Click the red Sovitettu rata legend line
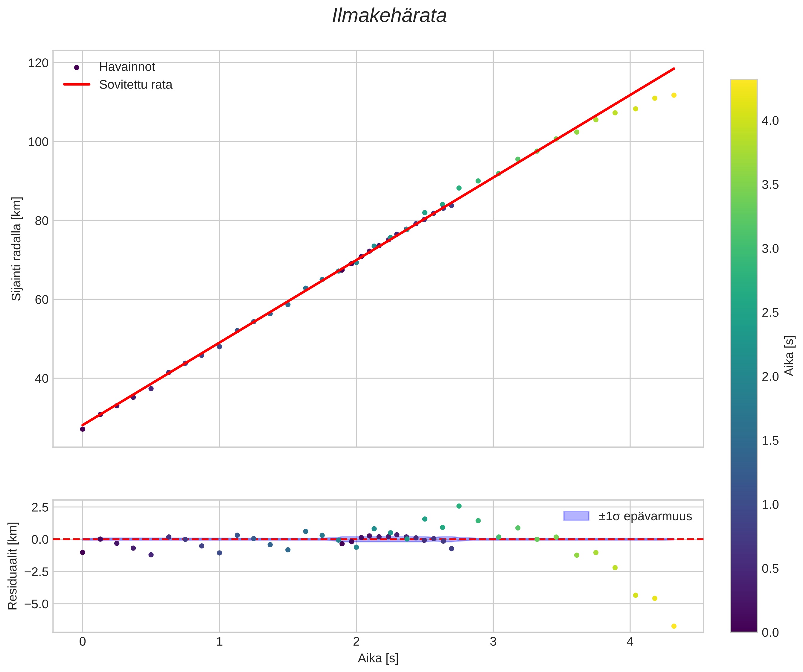 (77, 85)
